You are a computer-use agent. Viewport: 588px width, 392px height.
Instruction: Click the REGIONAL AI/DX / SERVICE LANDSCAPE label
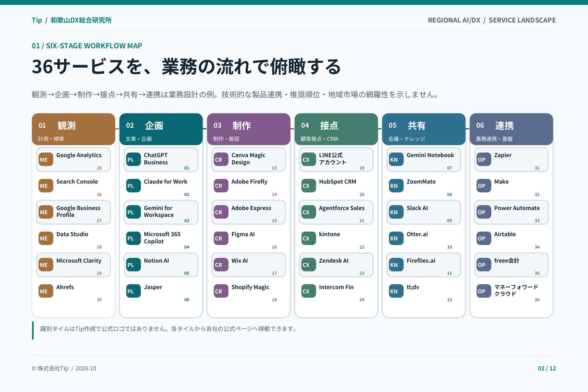(492, 20)
